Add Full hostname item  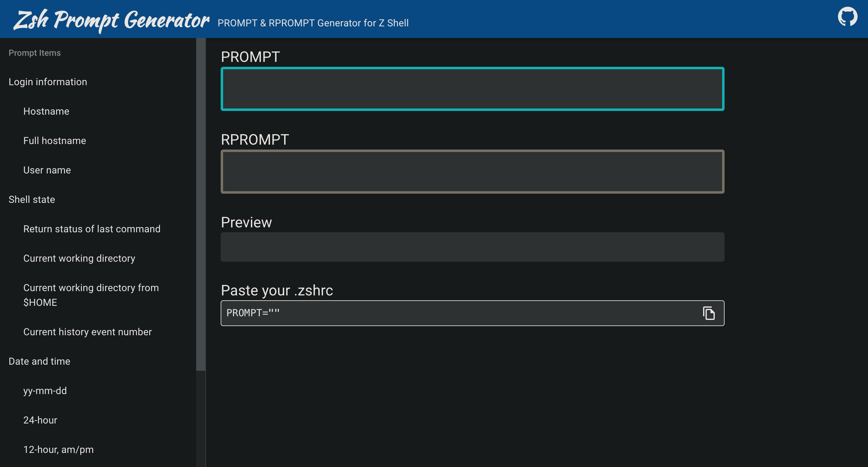coord(55,141)
